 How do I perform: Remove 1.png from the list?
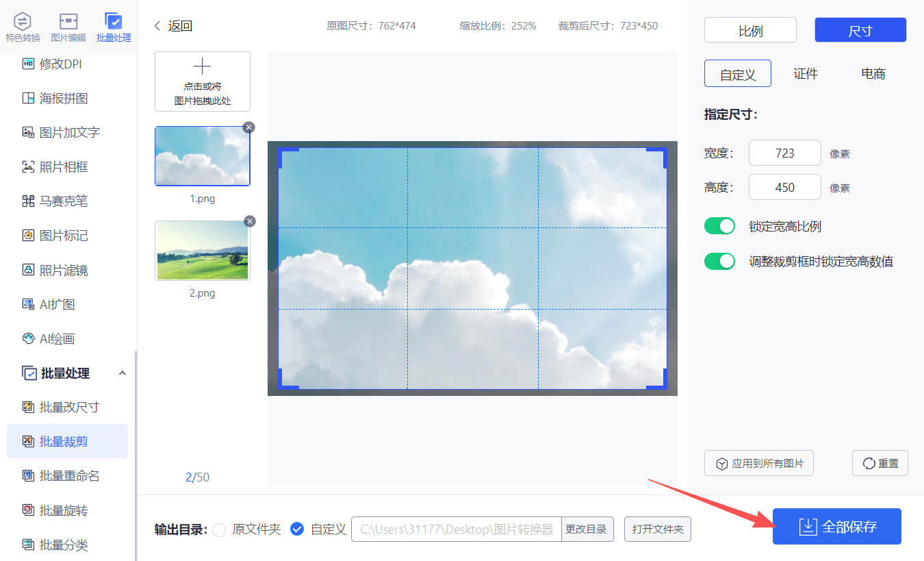coord(249,127)
